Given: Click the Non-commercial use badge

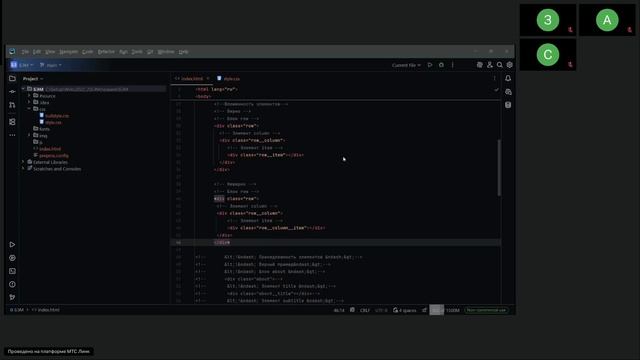Looking at the screenshot, I should [486, 310].
